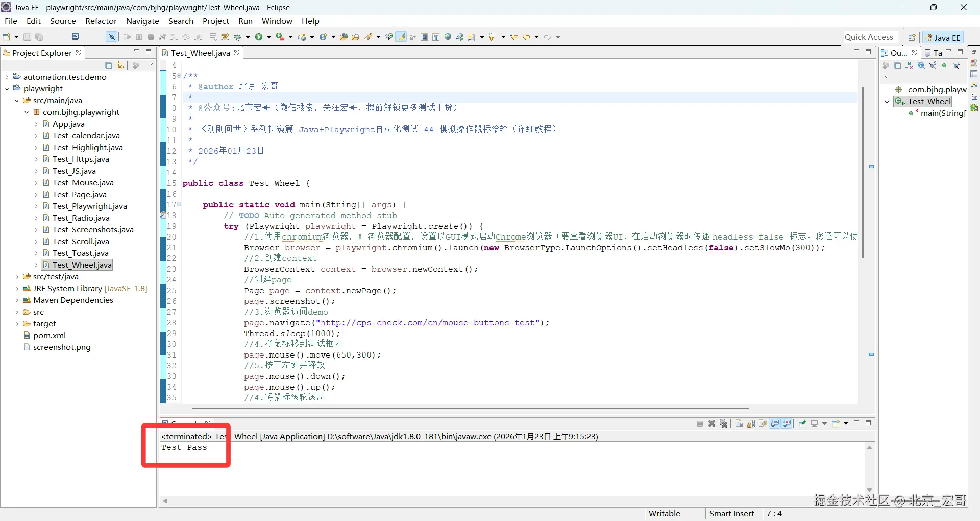The image size is (980, 521).
Task: Click the green Run button in toolbar
Action: (259, 37)
